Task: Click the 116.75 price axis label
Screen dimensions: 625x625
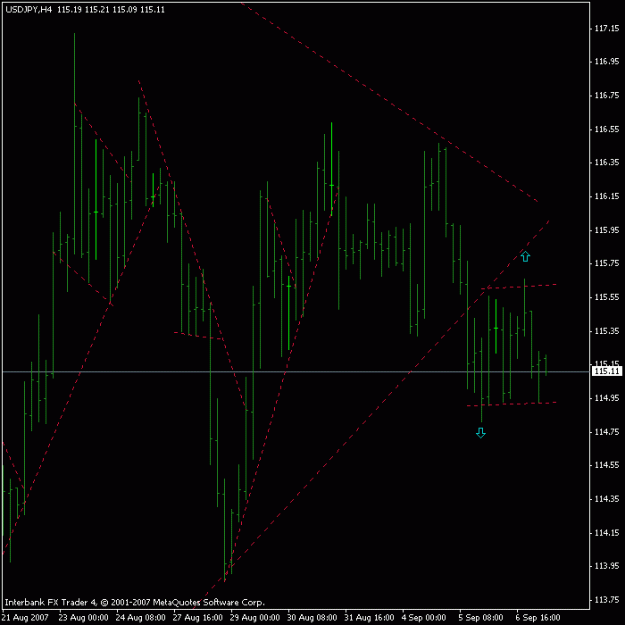Action: click(x=607, y=95)
